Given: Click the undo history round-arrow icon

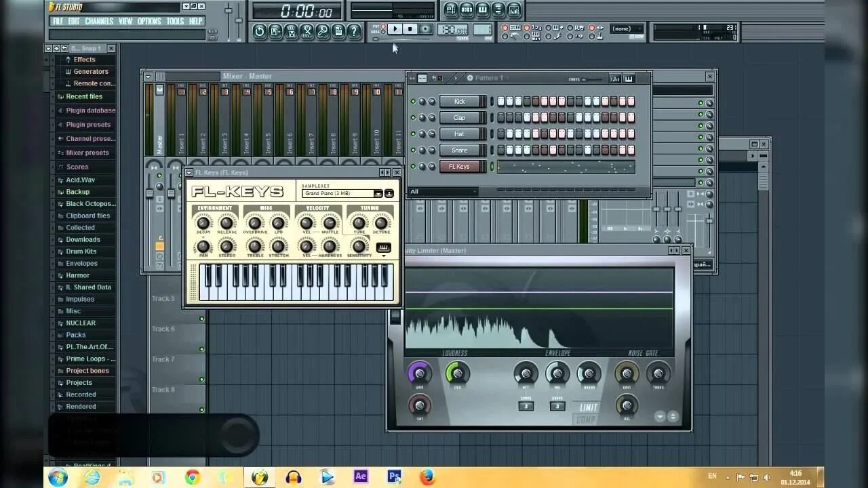Looking at the screenshot, I should 259,30.
